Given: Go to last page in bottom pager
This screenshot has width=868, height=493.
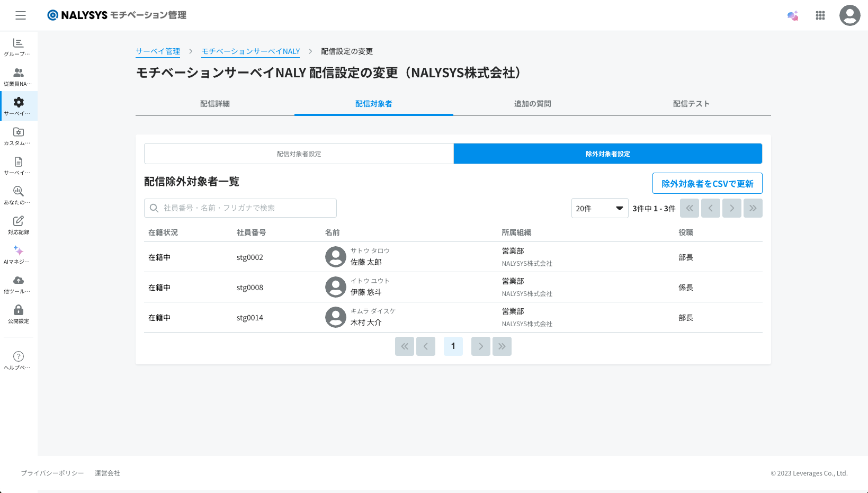Looking at the screenshot, I should pyautogui.click(x=502, y=346).
